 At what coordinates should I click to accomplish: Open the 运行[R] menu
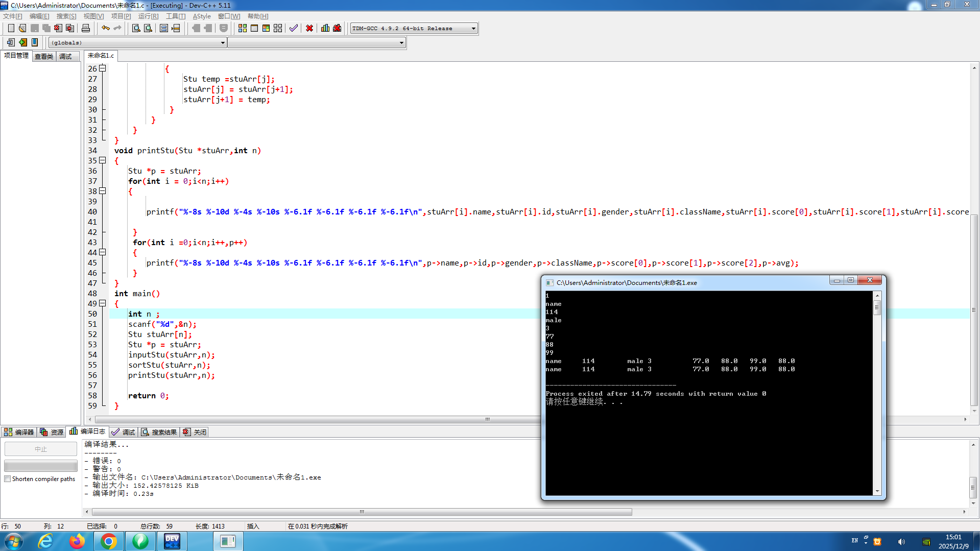click(148, 16)
